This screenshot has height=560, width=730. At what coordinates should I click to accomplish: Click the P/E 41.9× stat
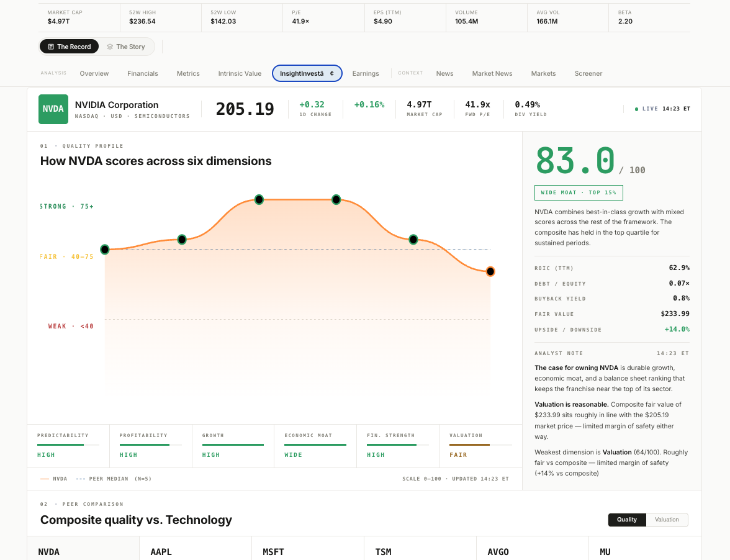point(323,17)
